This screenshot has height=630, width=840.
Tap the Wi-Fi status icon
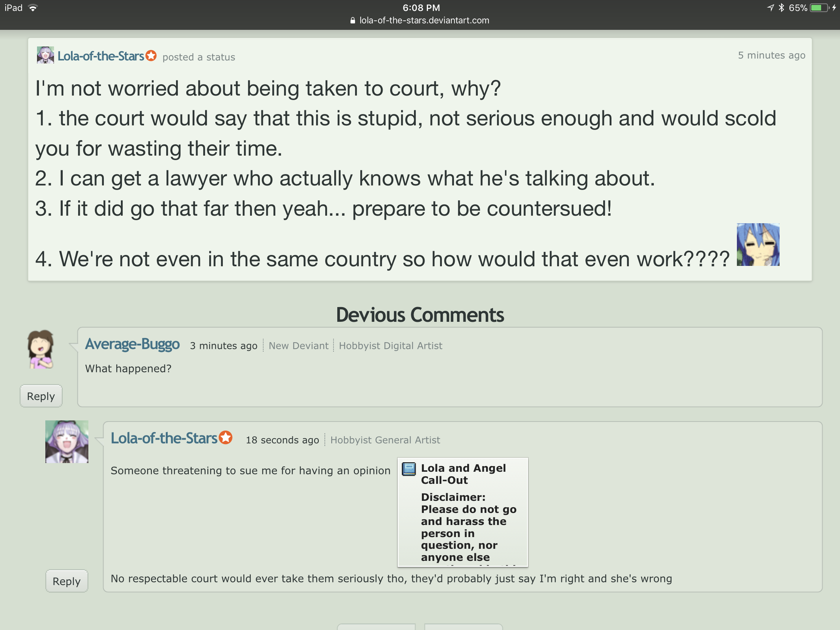(33, 8)
